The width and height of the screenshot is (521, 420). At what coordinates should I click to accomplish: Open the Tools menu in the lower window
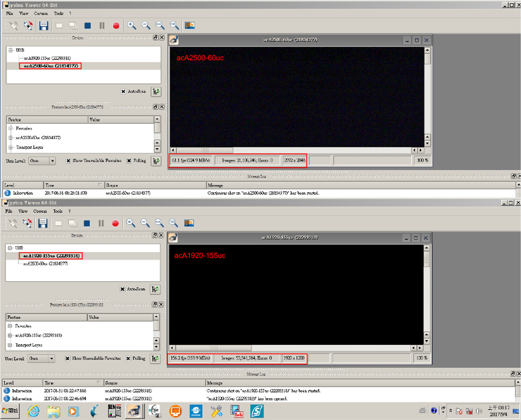[58, 211]
